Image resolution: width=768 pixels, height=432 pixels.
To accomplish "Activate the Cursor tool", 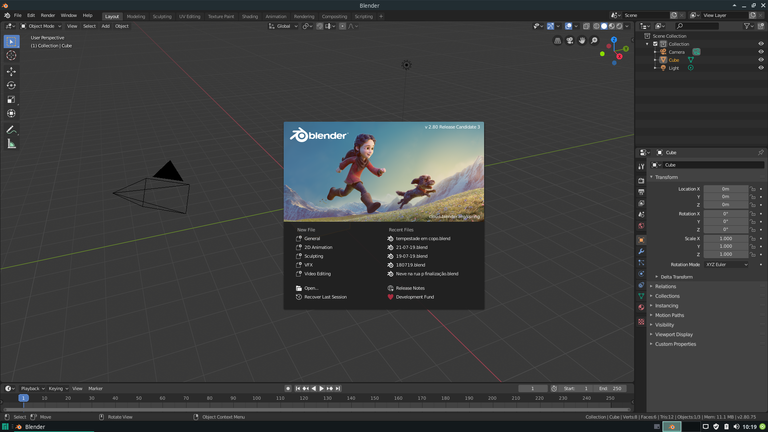I will point(11,55).
